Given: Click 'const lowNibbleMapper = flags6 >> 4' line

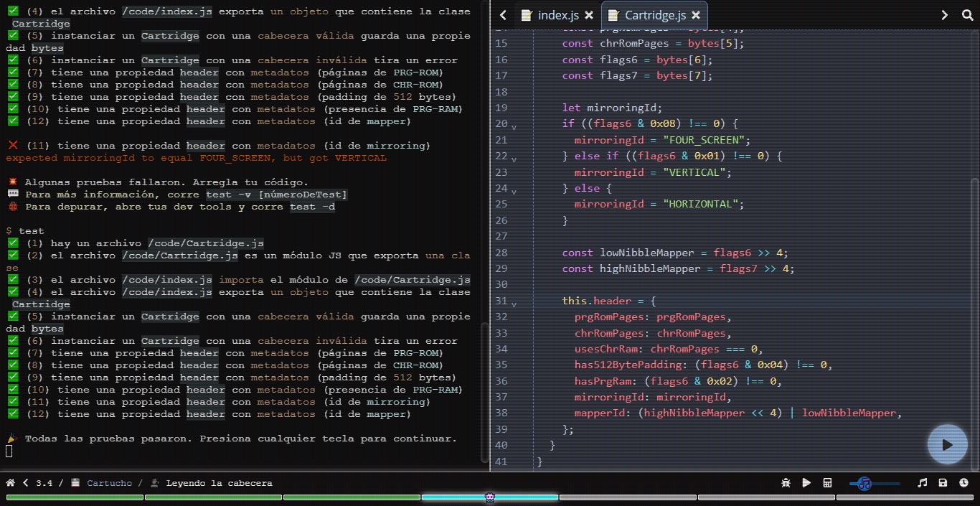Looking at the screenshot, I should coord(675,253).
